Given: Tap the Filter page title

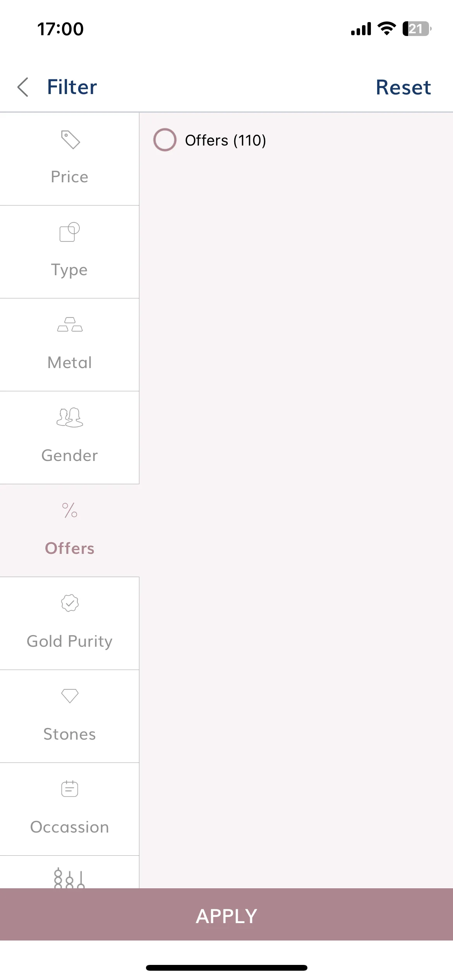Looking at the screenshot, I should pos(72,87).
